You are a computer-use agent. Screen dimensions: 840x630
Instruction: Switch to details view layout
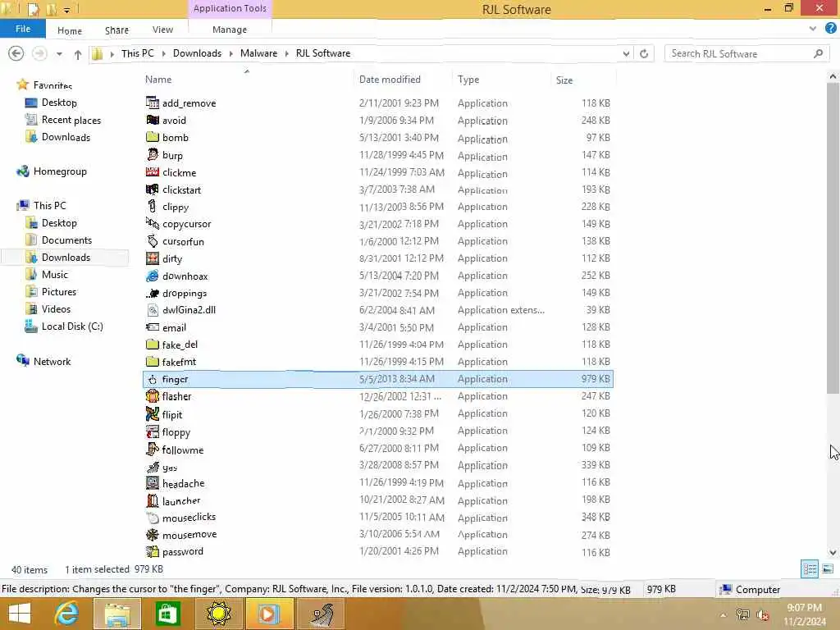click(810, 569)
